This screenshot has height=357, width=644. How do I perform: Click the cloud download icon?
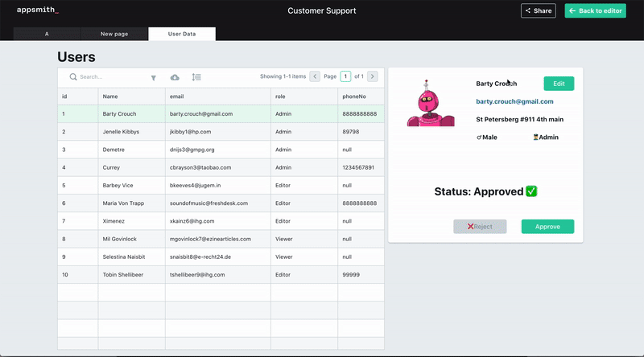pos(175,77)
